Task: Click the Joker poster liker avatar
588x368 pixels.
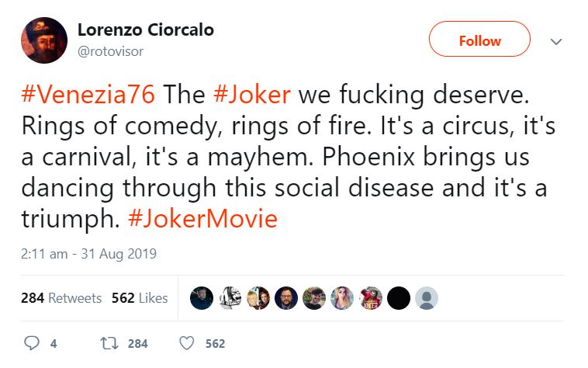Action: pos(371,298)
